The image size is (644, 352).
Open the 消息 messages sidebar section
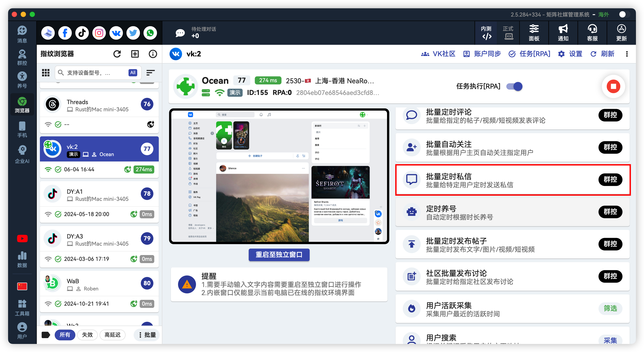[x=22, y=34]
